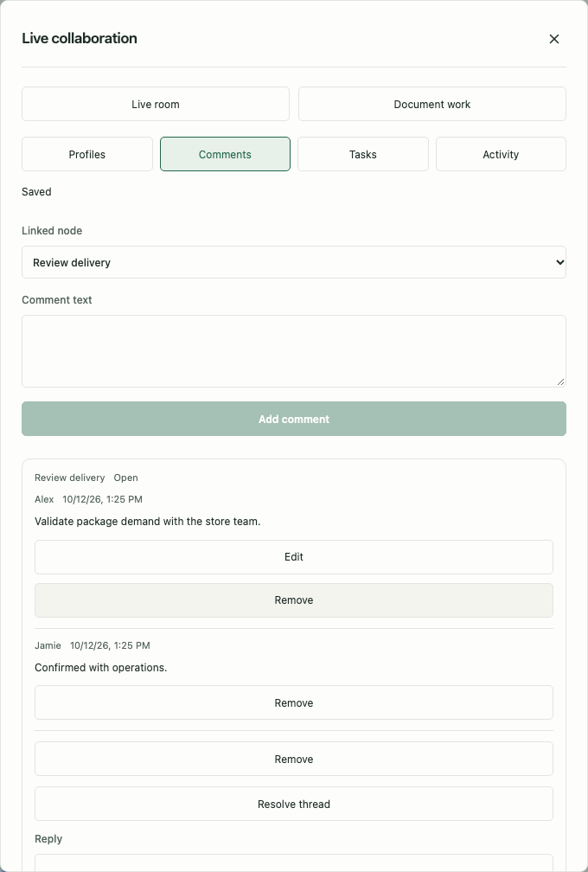Click the Reply field under Resolve thread
The height and width of the screenshot is (872, 588).
click(294, 863)
